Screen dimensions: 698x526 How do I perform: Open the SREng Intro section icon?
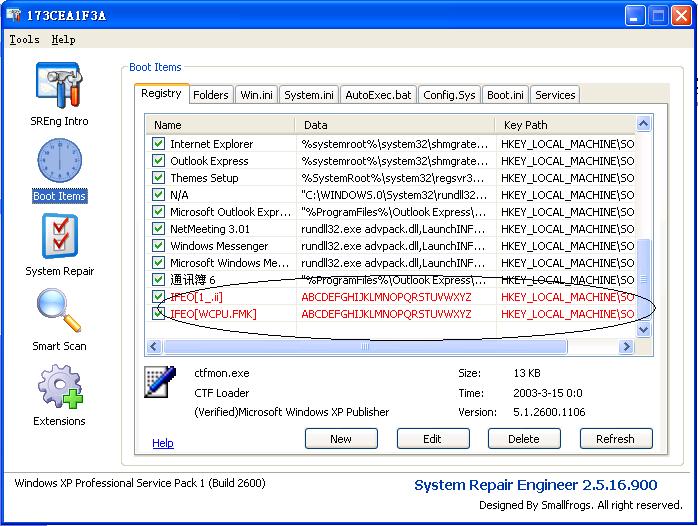(x=59, y=87)
